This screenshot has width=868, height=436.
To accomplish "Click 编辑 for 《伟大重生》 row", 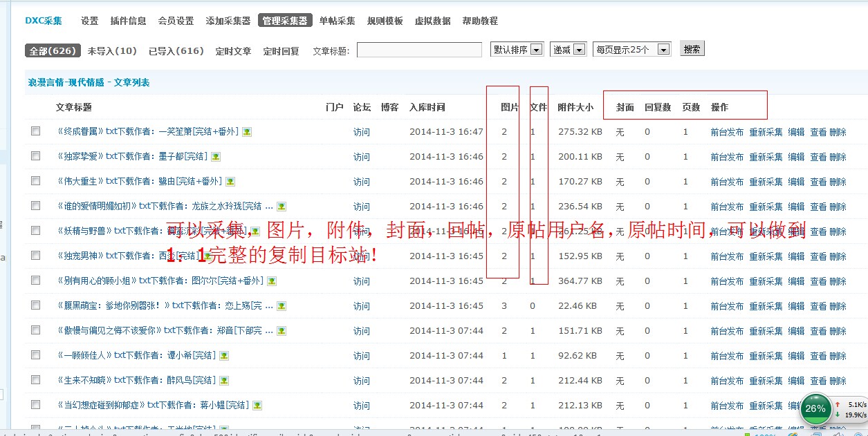I will [x=796, y=182].
